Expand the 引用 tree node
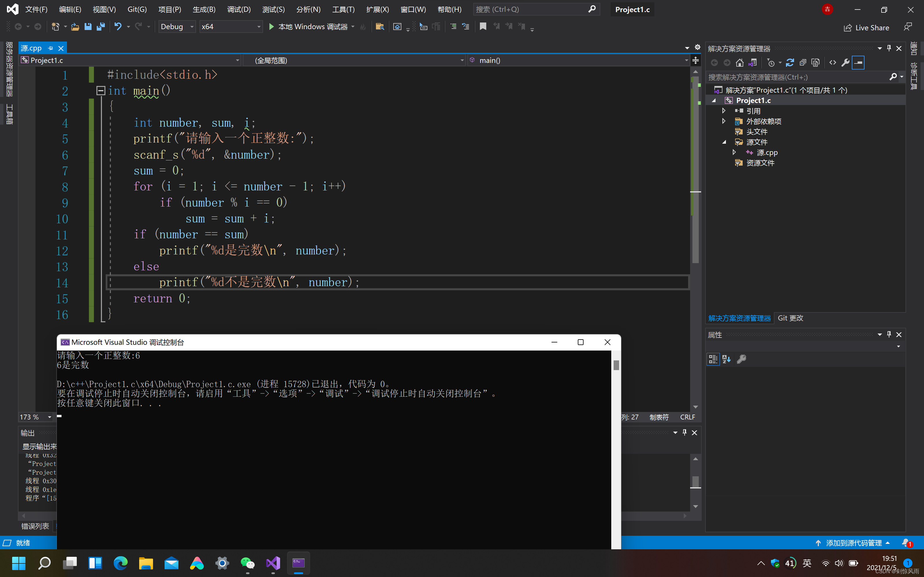 coord(724,111)
